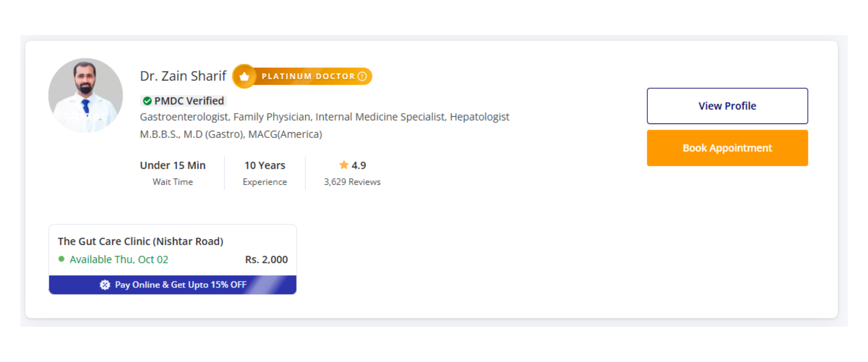Click the Platinum Doctor badge label
This screenshot has width=868, height=362.
[308, 76]
